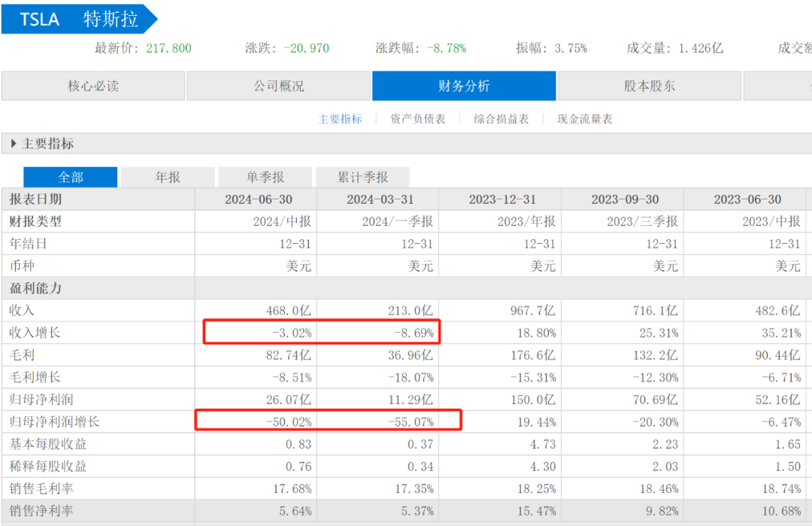Click the 主要指标 sub-navigation link
The height and width of the screenshot is (526, 812).
pos(340,119)
